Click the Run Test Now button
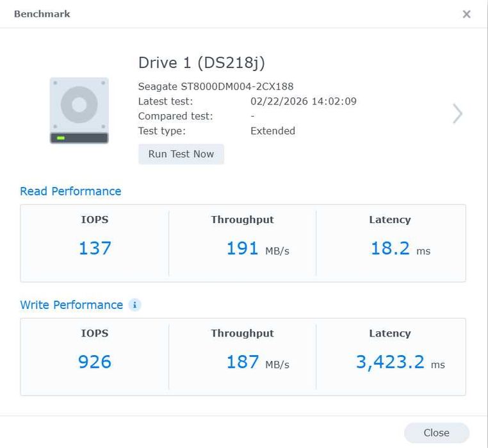Viewport: 488px width, 448px height. (181, 154)
